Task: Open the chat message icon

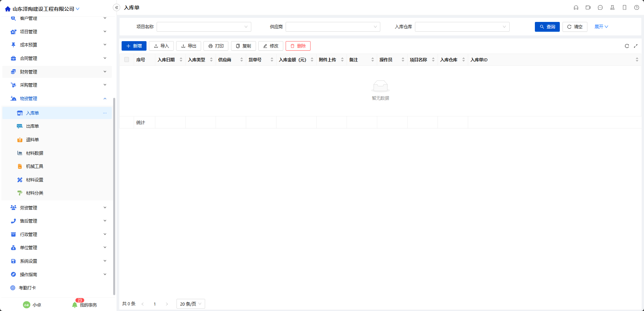Action: [600, 7]
